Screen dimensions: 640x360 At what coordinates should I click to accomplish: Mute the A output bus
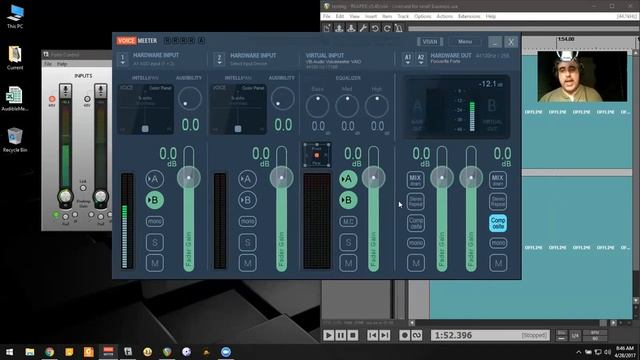click(x=416, y=263)
